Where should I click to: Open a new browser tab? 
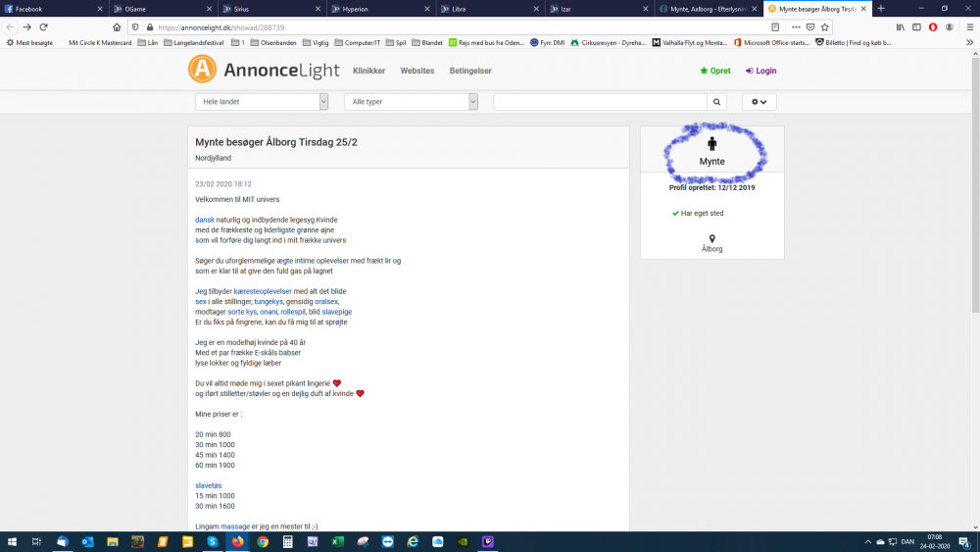pyautogui.click(x=881, y=9)
